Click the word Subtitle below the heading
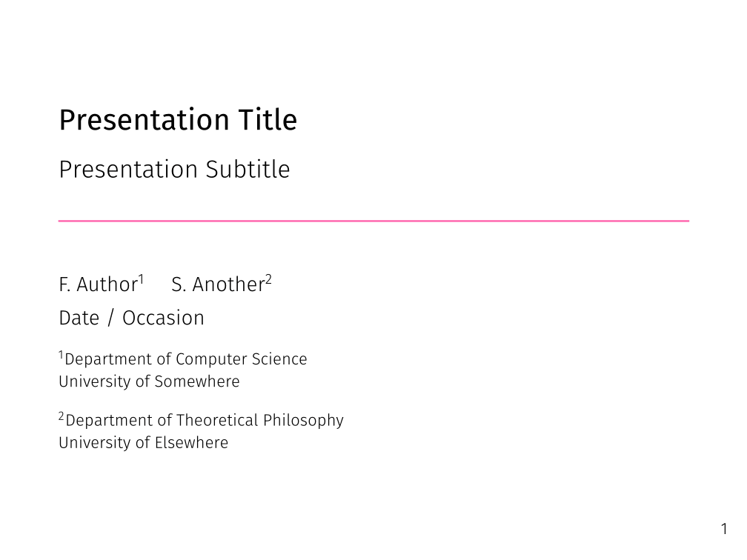This screenshot has width=747, height=560. [248, 170]
